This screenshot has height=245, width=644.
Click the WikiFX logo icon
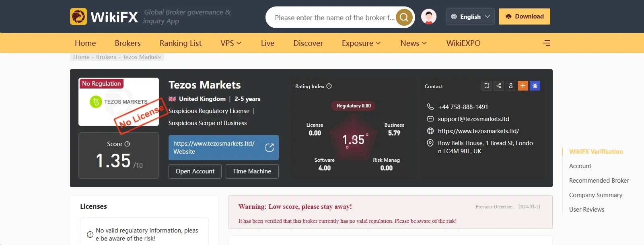[x=78, y=17]
